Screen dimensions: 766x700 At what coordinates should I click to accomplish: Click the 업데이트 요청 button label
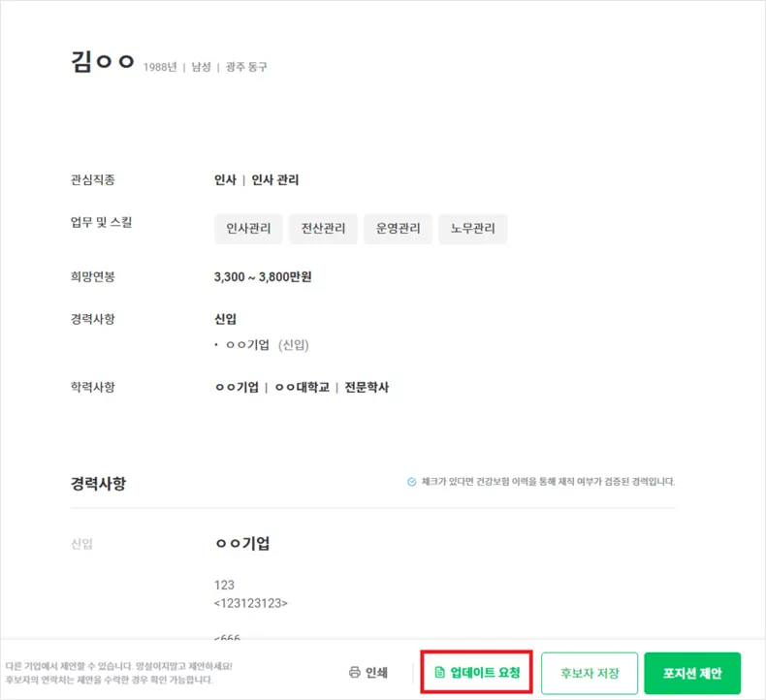(x=485, y=673)
